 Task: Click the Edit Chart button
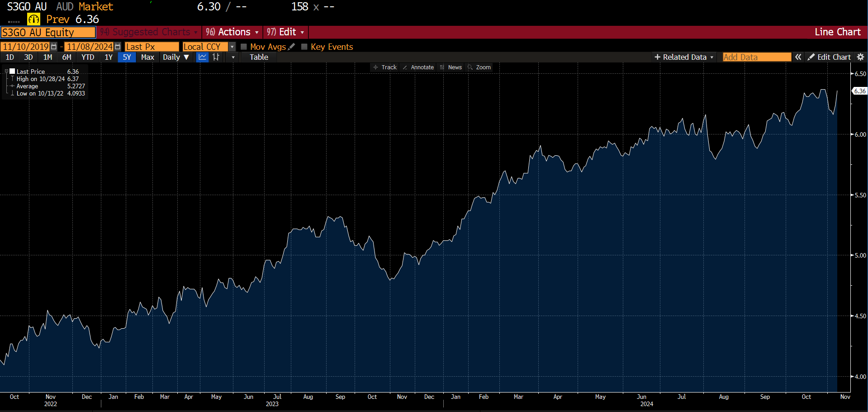pyautogui.click(x=829, y=57)
